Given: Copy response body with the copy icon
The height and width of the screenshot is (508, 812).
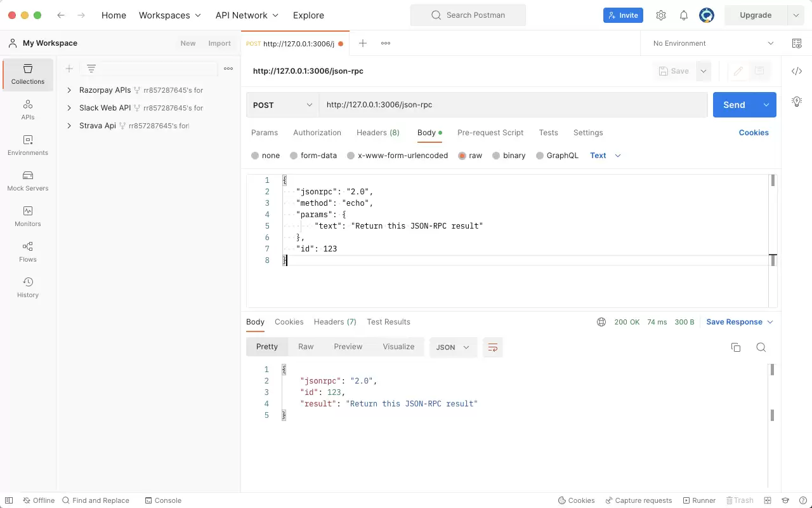Looking at the screenshot, I should (x=736, y=347).
